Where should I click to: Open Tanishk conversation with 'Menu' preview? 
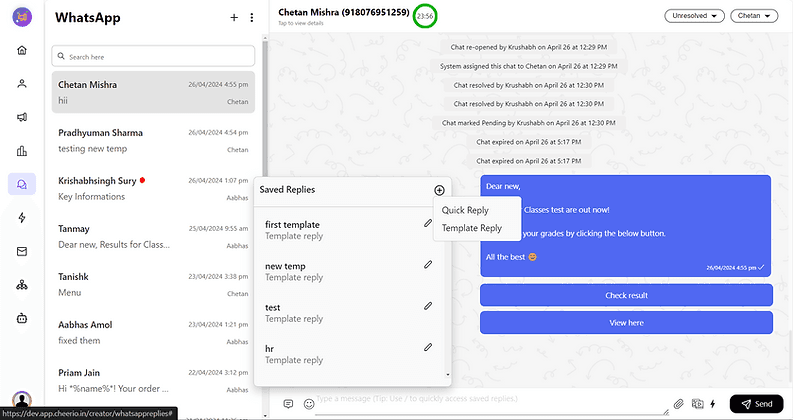coord(153,284)
